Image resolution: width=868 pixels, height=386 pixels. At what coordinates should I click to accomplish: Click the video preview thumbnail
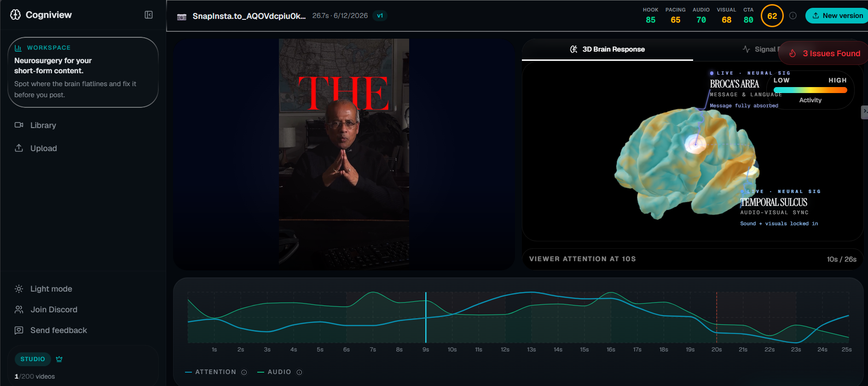point(344,153)
